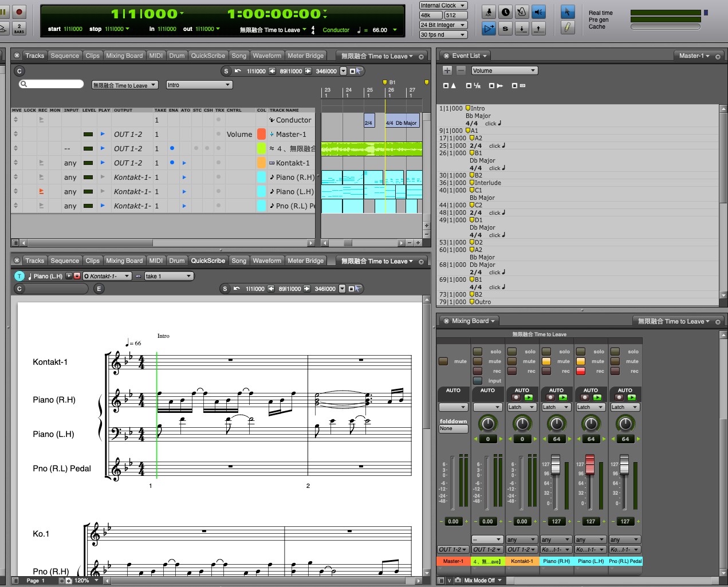
Task: Toggle the enable dot on the Kontakt-1 track row
Action: (172, 163)
